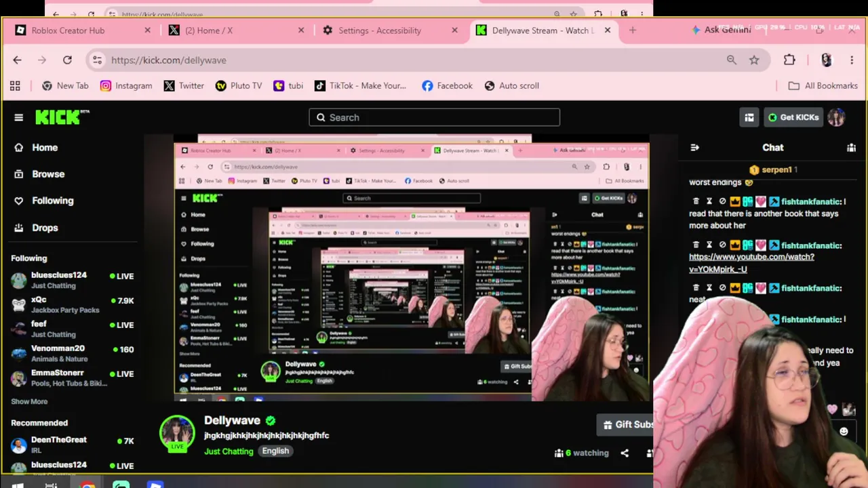
Task: Open the Chrome profile avatar menu
Action: coord(826,60)
